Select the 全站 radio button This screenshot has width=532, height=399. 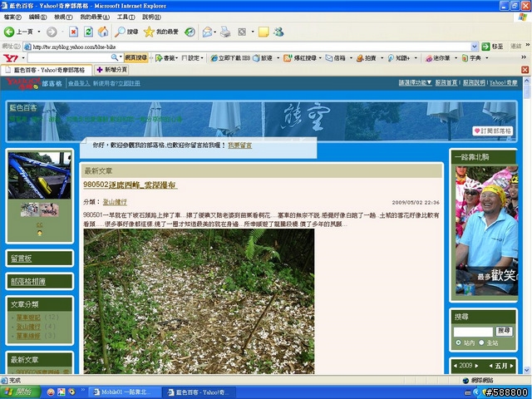coord(481,342)
